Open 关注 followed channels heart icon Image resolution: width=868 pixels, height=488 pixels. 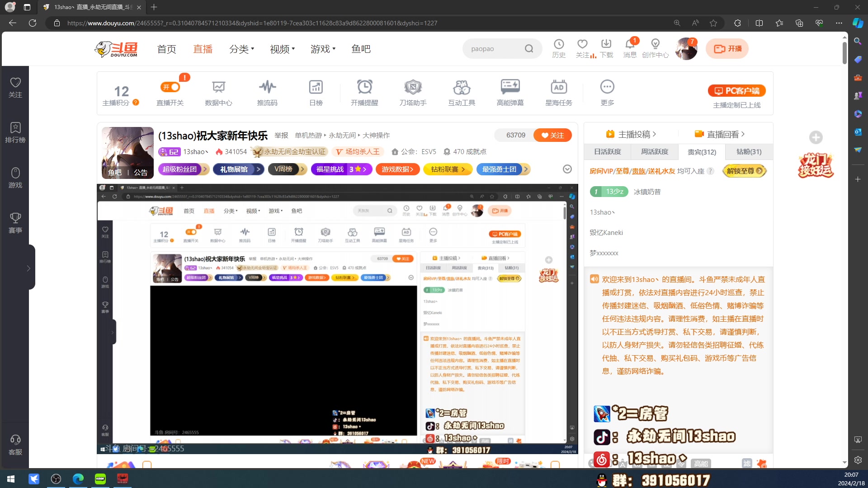(x=582, y=48)
